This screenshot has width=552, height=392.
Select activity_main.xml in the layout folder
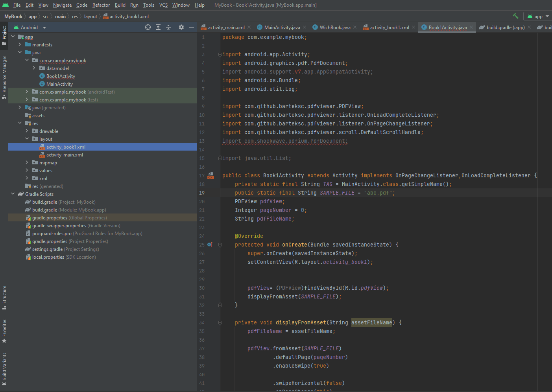[x=65, y=155]
